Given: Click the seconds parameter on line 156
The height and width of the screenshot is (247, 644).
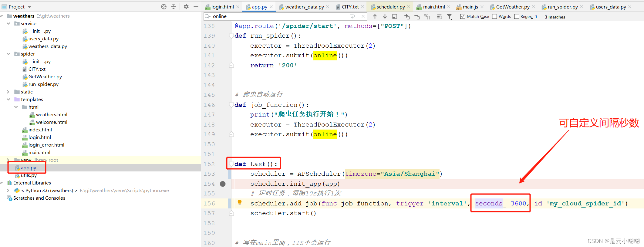Looking at the screenshot, I should pos(489,203).
